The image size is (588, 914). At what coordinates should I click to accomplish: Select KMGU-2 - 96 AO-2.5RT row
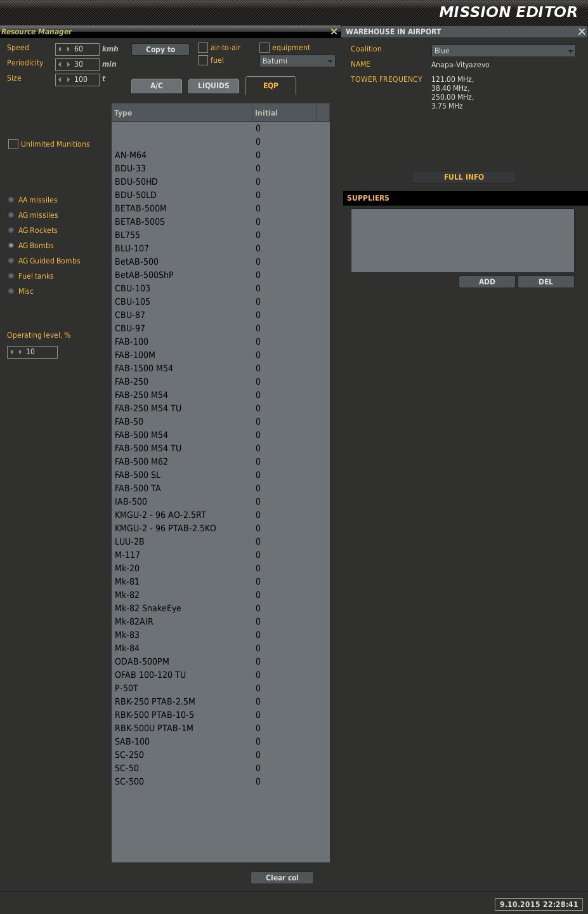[220, 515]
